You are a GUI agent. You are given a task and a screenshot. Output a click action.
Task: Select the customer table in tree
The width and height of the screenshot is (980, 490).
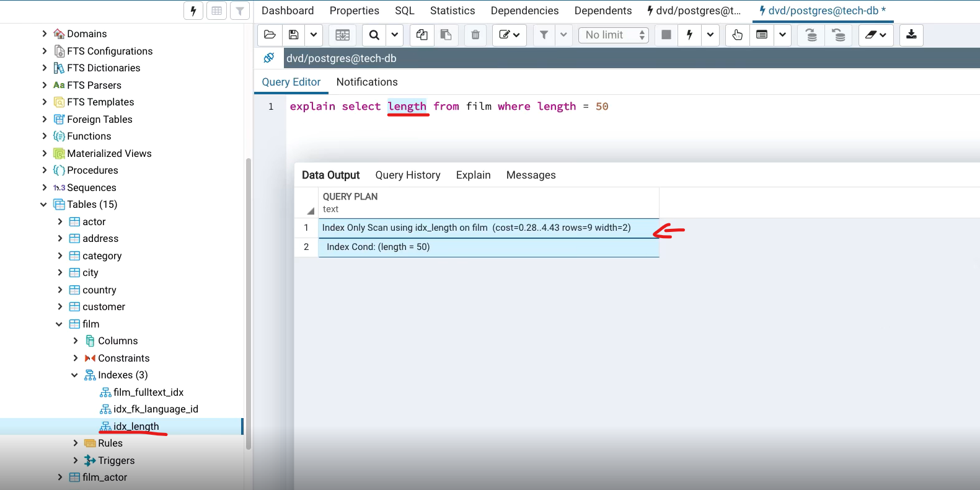(x=104, y=306)
